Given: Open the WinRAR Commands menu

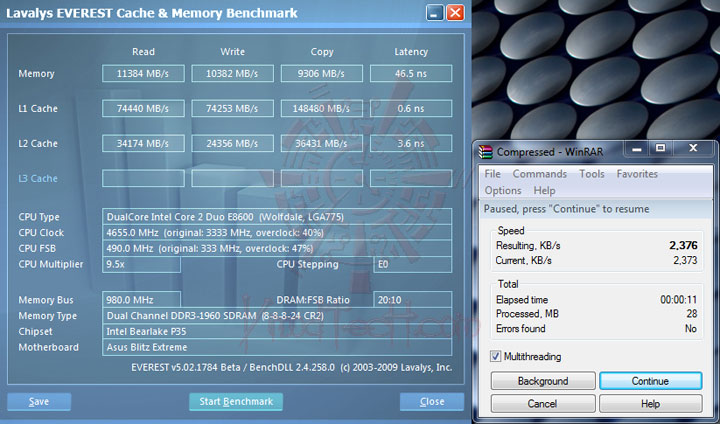Looking at the screenshot, I should click(540, 174).
